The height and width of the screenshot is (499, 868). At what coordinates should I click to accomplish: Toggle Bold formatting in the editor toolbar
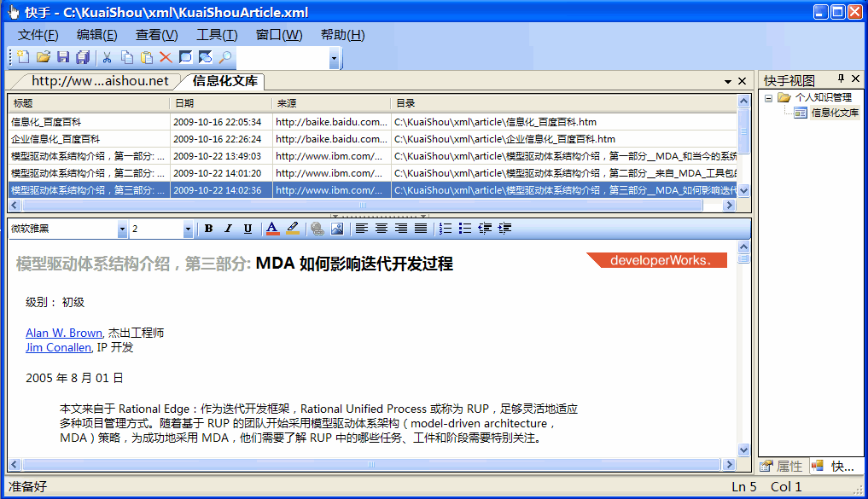tap(208, 229)
